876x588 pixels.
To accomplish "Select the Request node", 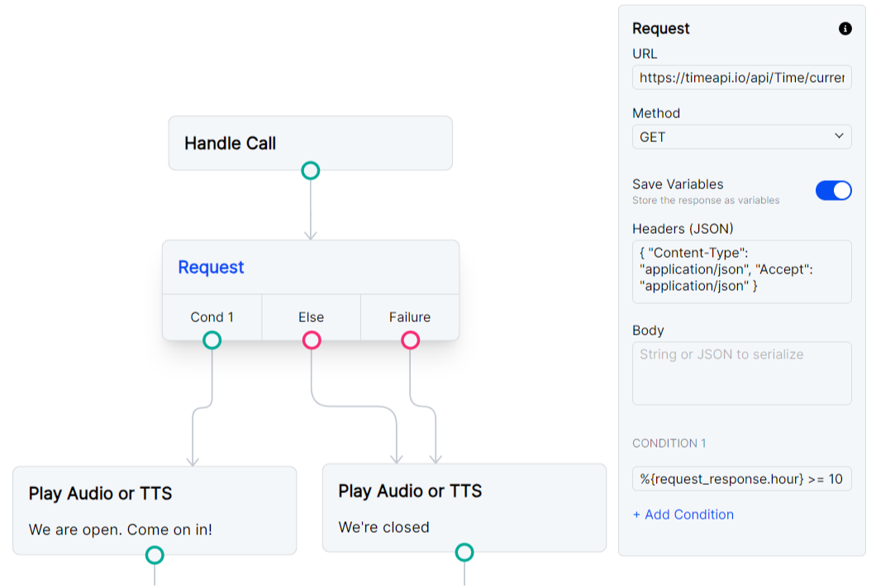I will pos(311,266).
